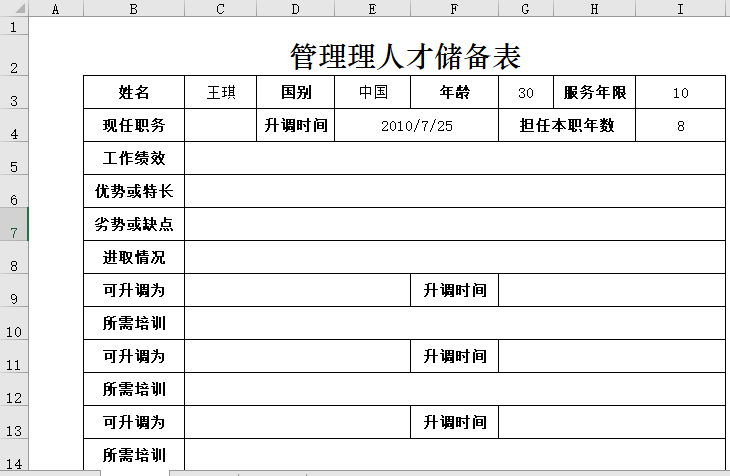Image resolution: width=730 pixels, height=476 pixels.
Task: Click the cell containing 中国
Action: click(x=372, y=93)
